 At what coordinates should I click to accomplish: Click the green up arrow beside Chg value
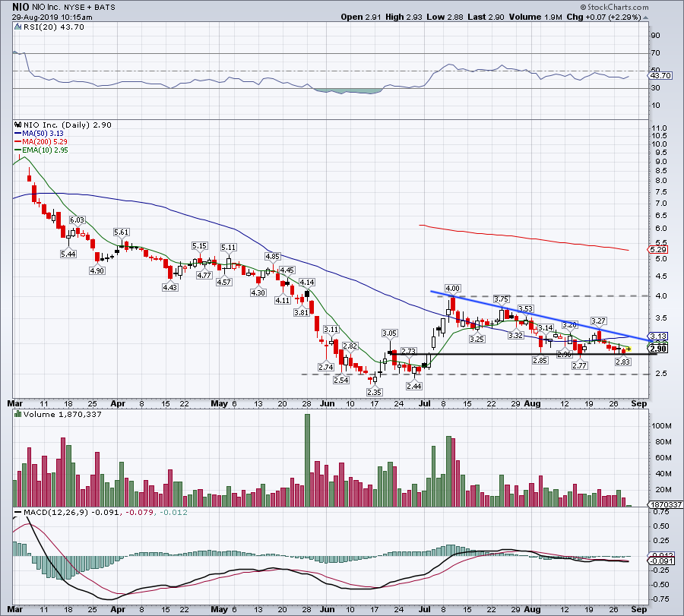click(645, 17)
